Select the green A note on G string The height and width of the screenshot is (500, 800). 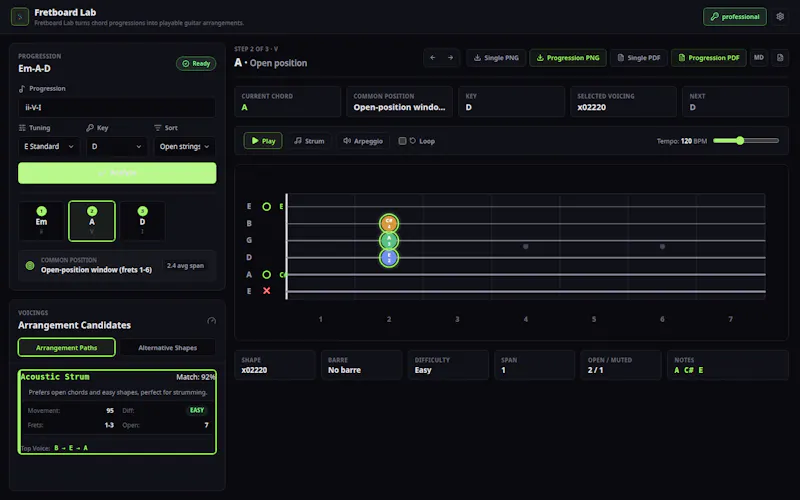point(389,240)
